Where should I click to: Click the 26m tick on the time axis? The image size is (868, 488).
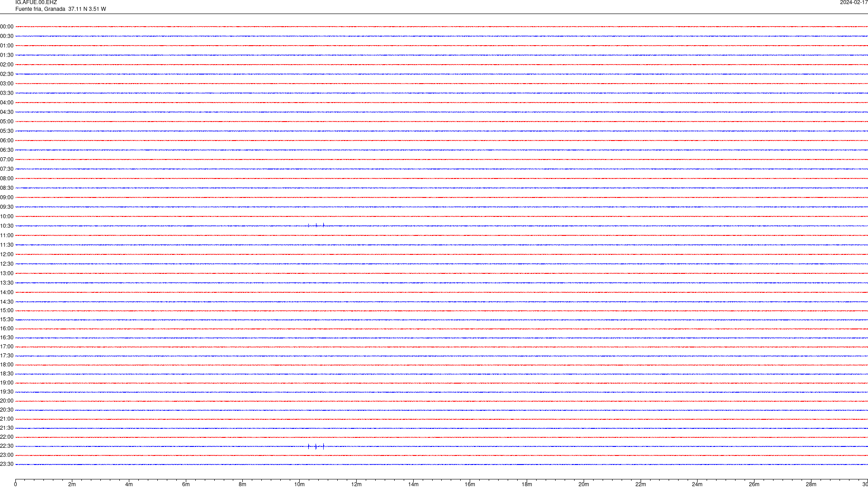(x=754, y=484)
